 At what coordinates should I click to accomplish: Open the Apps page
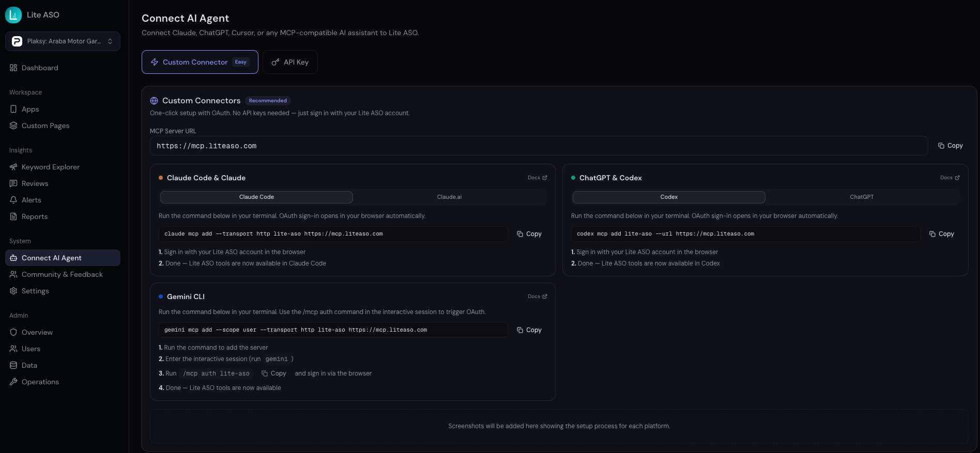click(x=63, y=109)
